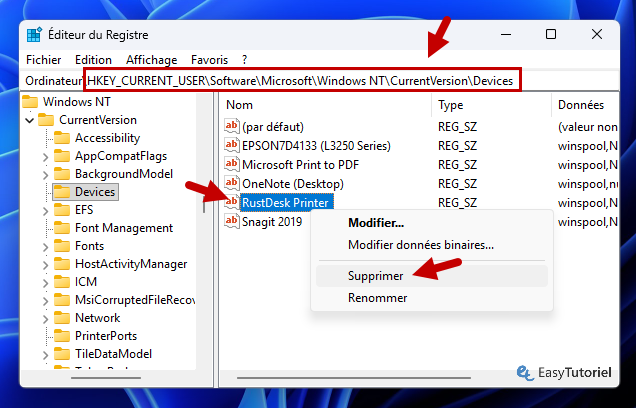Open the Fichier menu
The width and height of the screenshot is (636, 408).
[43, 60]
